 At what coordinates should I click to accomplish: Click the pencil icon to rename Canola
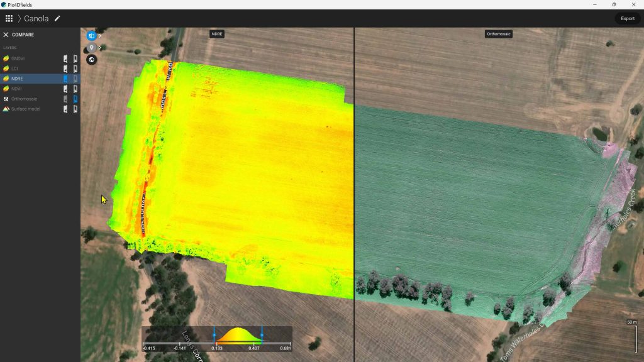tap(58, 19)
